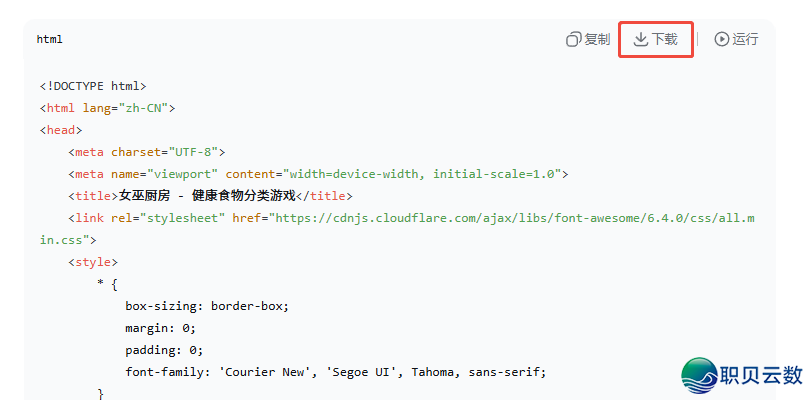810x400 pixels.
Task: Click the 下载 download label
Action: (664, 39)
